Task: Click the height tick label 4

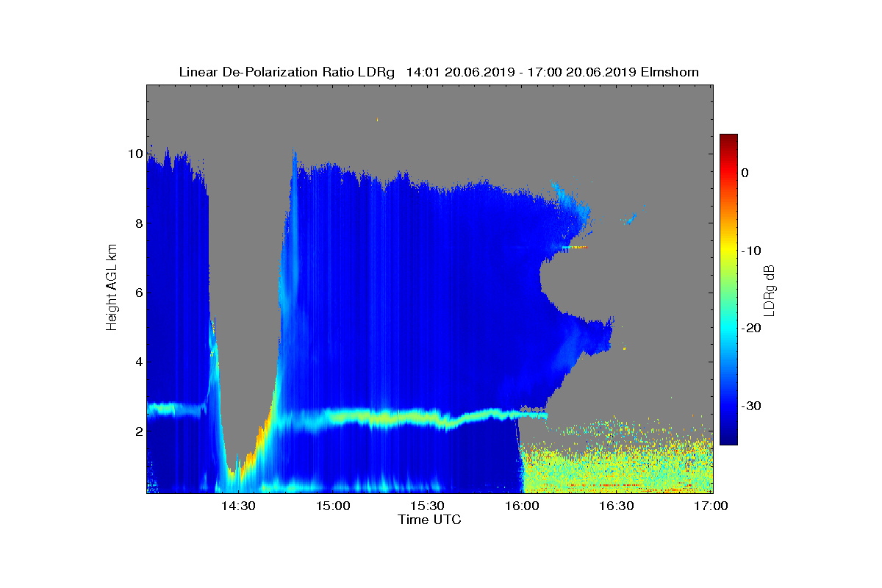Action: coord(138,362)
